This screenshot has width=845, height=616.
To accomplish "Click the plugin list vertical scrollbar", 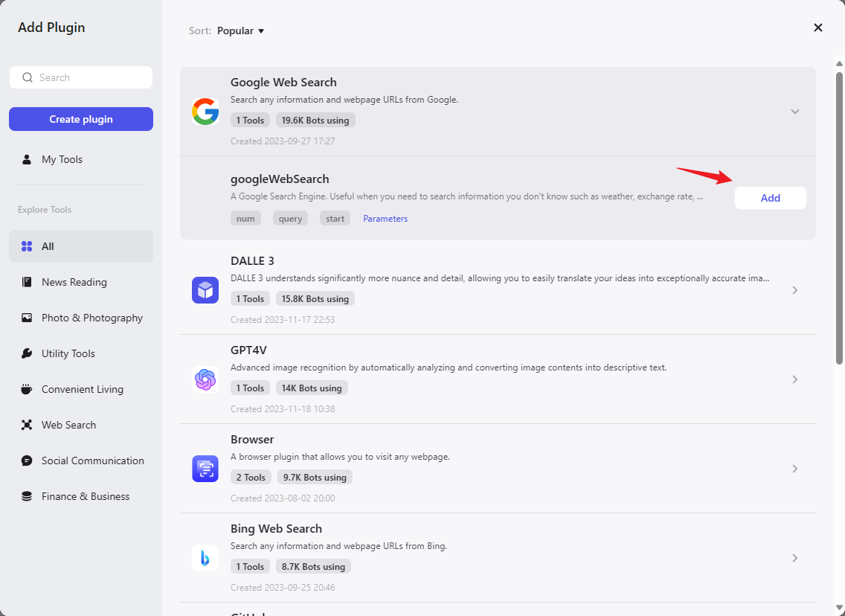I will tap(840, 223).
